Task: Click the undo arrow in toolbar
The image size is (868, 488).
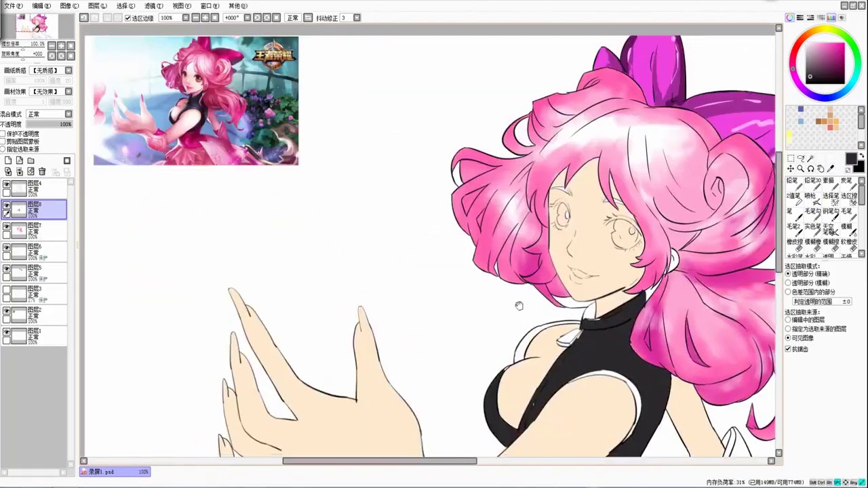Action: (83, 18)
